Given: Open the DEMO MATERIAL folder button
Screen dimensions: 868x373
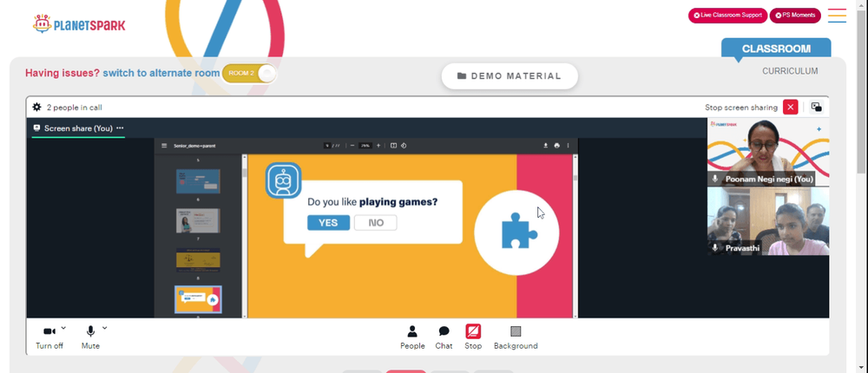Looking at the screenshot, I should pos(510,76).
